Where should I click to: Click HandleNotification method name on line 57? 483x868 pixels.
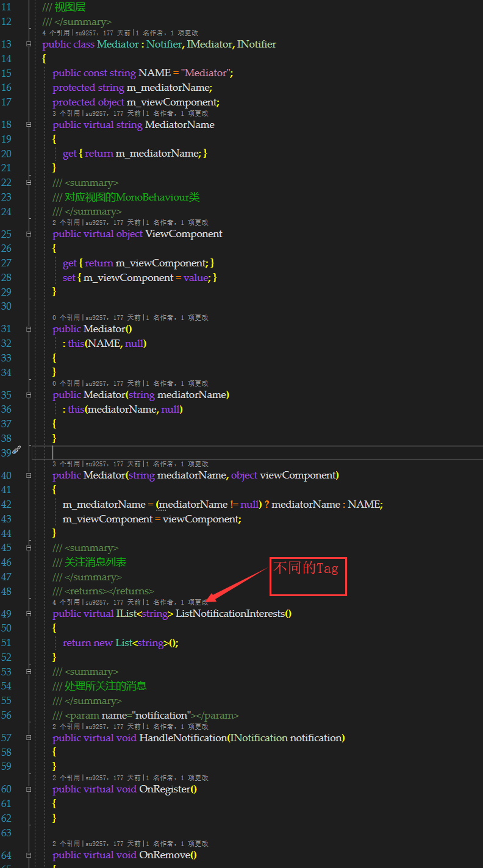pyautogui.click(x=183, y=738)
